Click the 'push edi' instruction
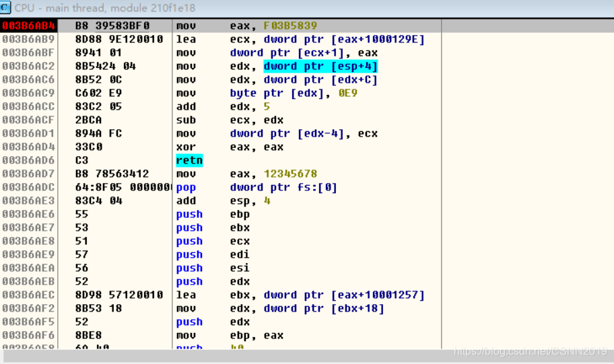Viewport: 614px width, 364px height. coord(213,255)
